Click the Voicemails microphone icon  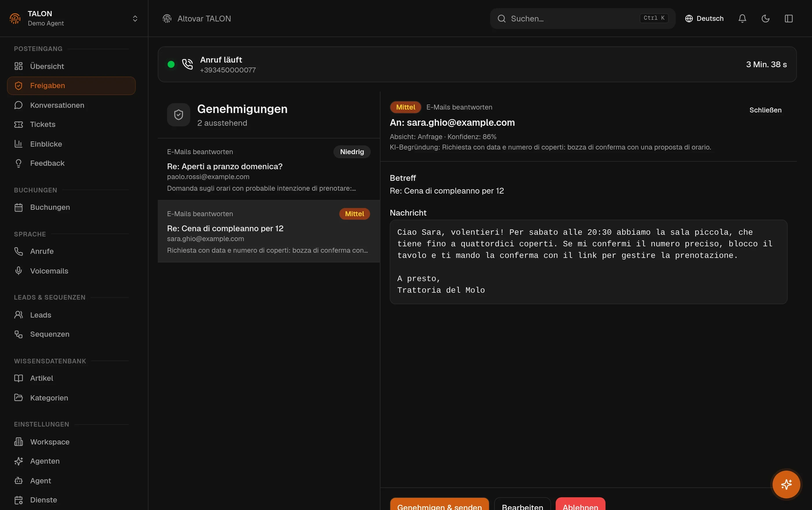(x=19, y=270)
